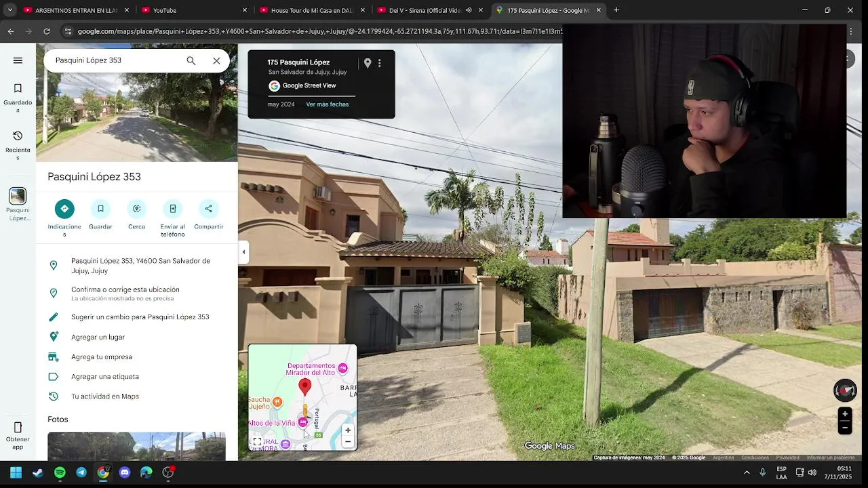Click Privacidad footer link

pyautogui.click(x=788, y=457)
